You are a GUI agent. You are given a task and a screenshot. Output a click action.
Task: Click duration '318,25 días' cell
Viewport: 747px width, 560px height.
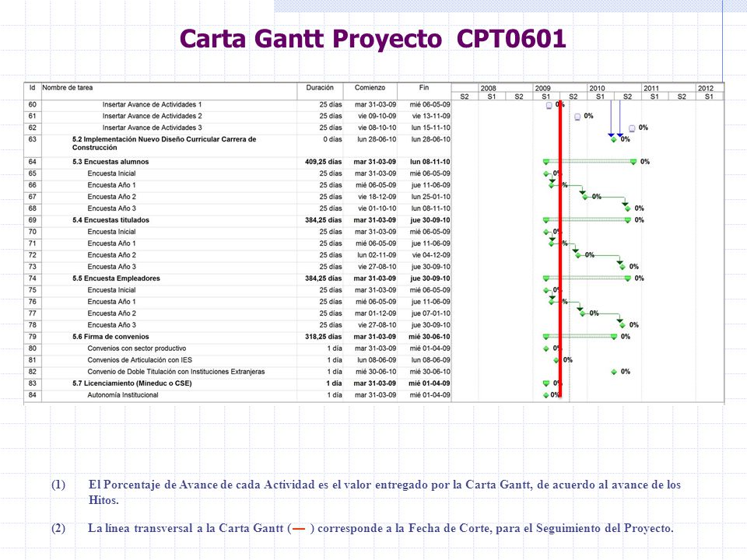click(x=324, y=337)
